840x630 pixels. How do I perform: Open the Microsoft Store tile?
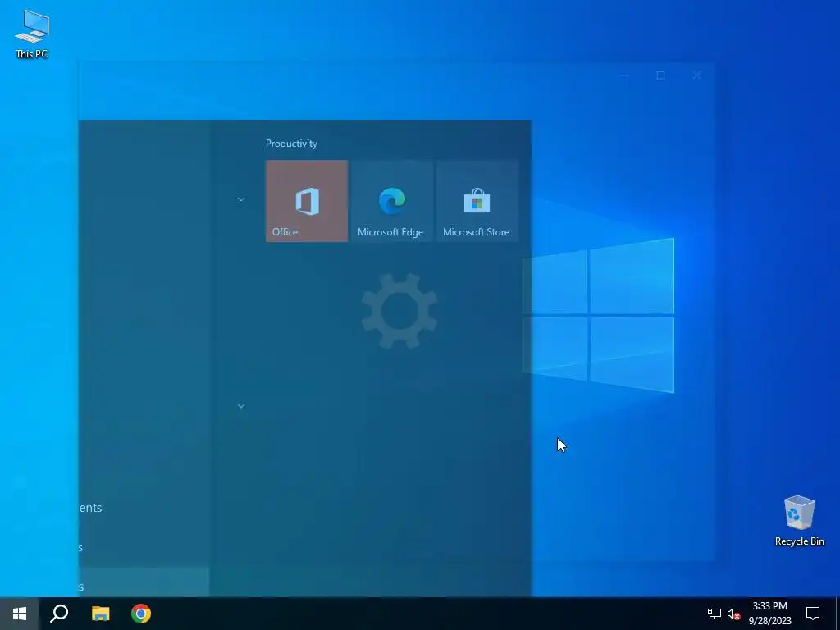tap(477, 201)
